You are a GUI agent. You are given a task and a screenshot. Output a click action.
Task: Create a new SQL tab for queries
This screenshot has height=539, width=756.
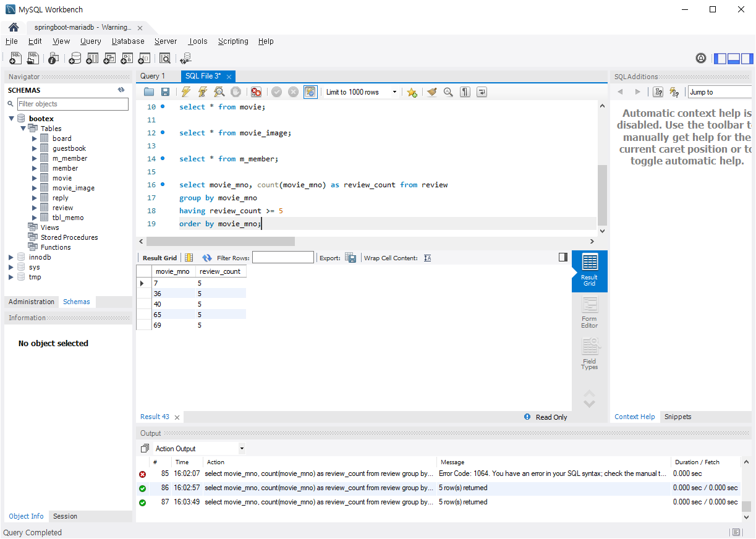(x=16, y=58)
